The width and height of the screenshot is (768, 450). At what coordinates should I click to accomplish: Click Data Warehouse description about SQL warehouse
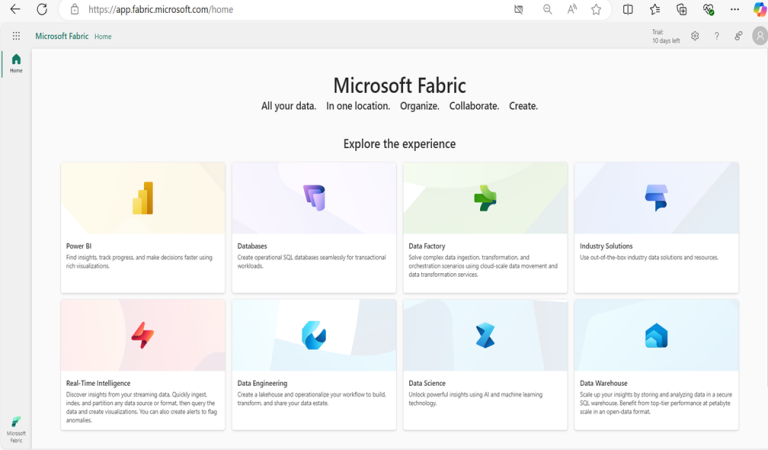pos(656,403)
